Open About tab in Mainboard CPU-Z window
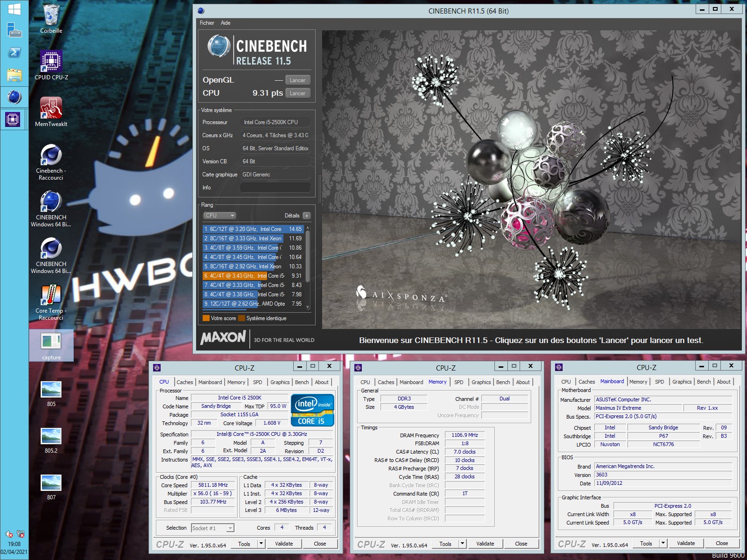This screenshot has width=747, height=560. 724,382
